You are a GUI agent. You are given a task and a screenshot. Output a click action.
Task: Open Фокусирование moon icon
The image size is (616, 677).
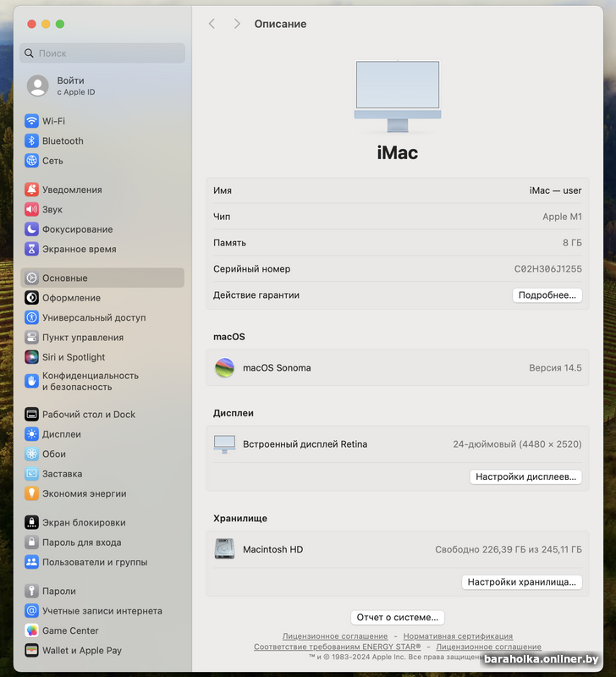click(x=31, y=229)
